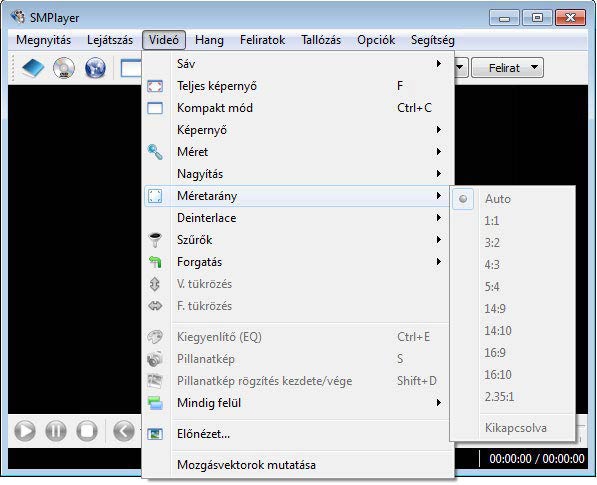Expand the Deinterlace submenu
Screen dimensions: 597x485
298,218
